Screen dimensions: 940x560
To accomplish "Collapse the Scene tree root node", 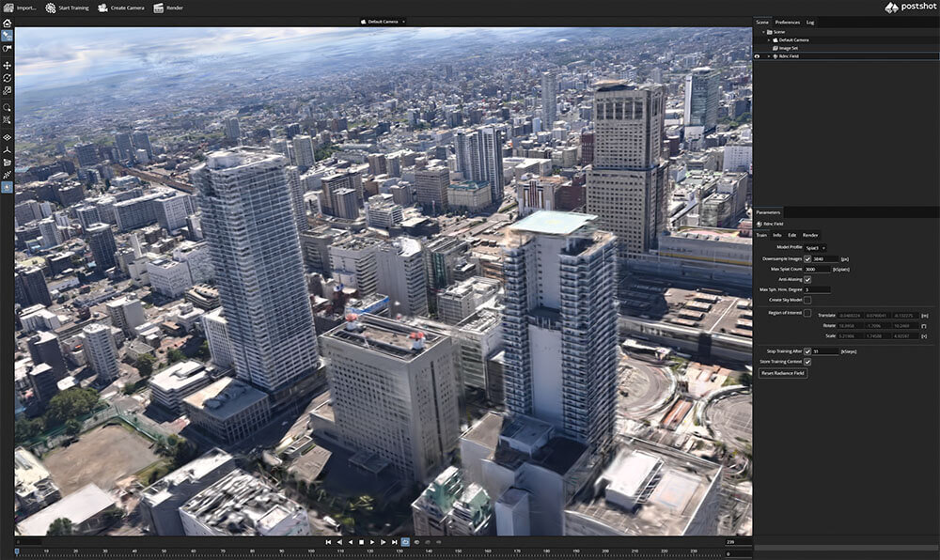I will 764,32.
